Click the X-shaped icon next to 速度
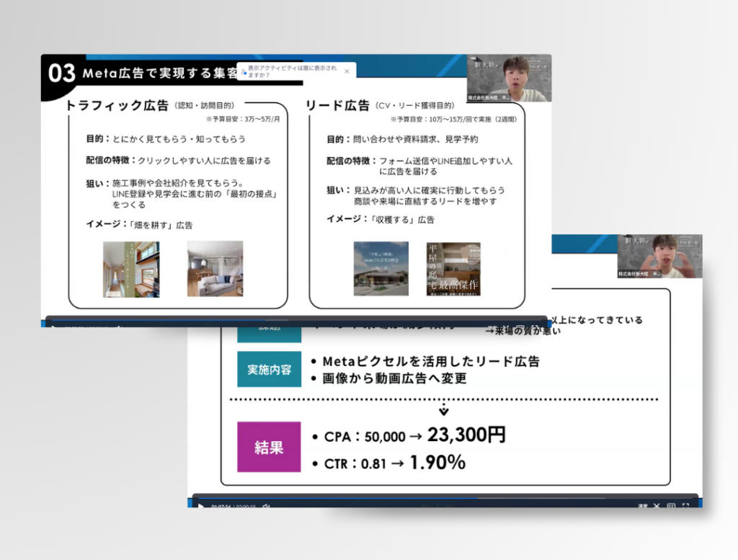This screenshot has height=560, width=738. [x=657, y=506]
